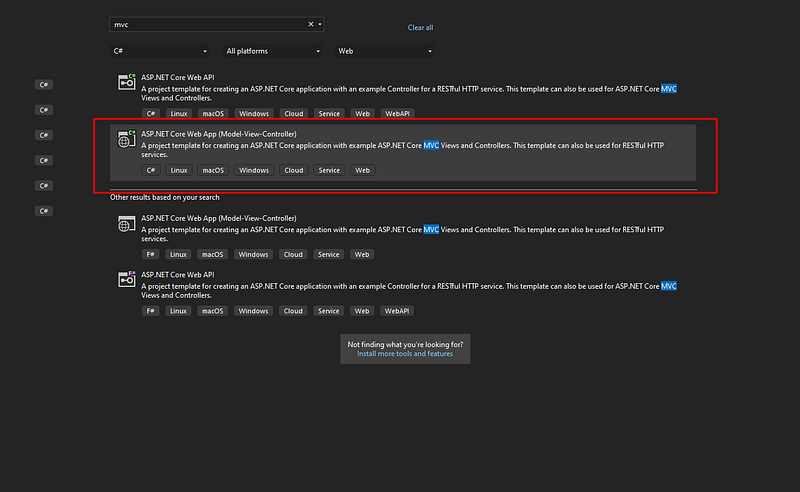The width and height of the screenshot is (800, 492).
Task: Click 'Not finding what you're looking for?' text
Action: [406, 345]
